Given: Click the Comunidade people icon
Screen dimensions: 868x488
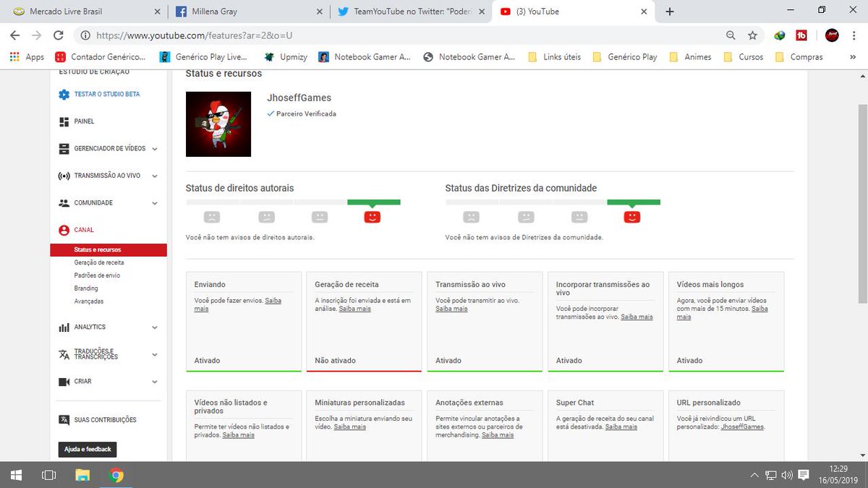Looking at the screenshot, I should (64, 203).
